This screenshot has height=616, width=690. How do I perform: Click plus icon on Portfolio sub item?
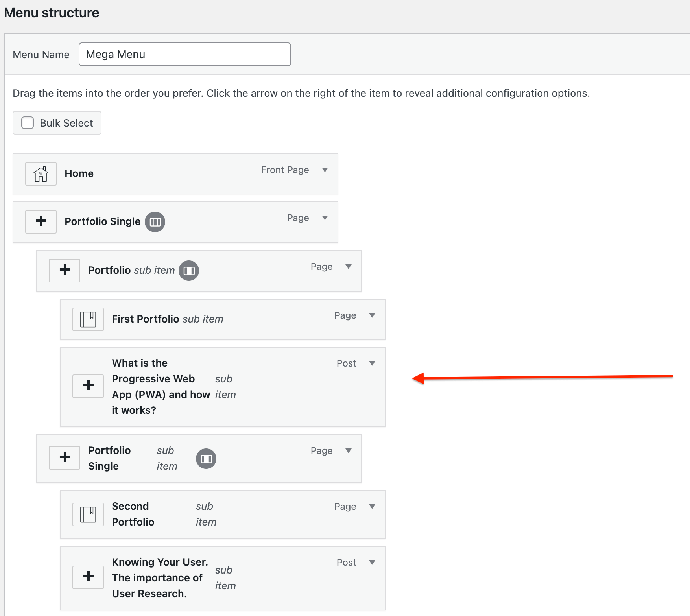[65, 270]
